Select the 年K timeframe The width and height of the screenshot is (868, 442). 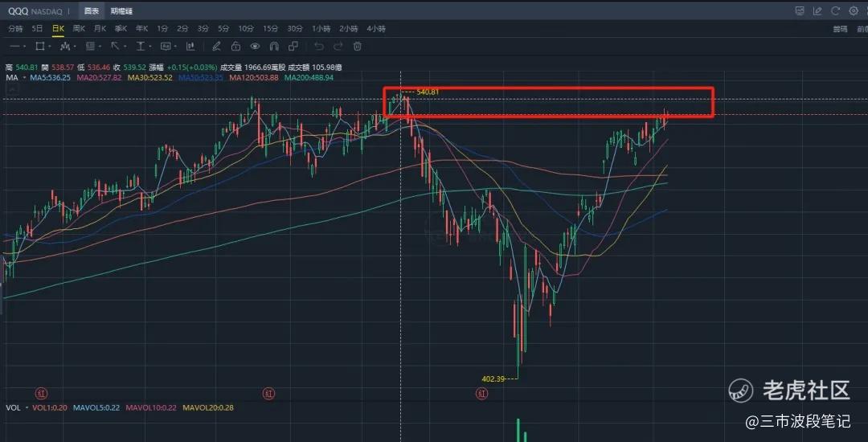pyautogui.click(x=142, y=29)
